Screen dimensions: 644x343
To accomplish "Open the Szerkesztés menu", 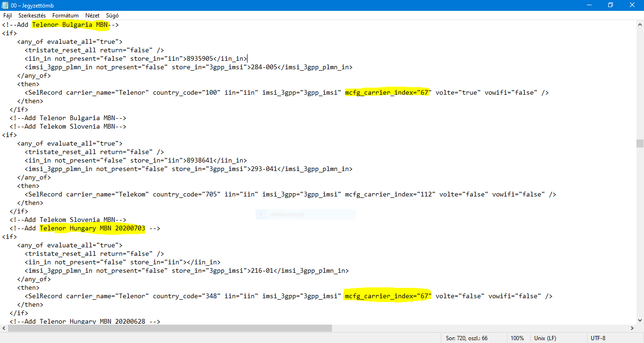I will tap(32, 16).
